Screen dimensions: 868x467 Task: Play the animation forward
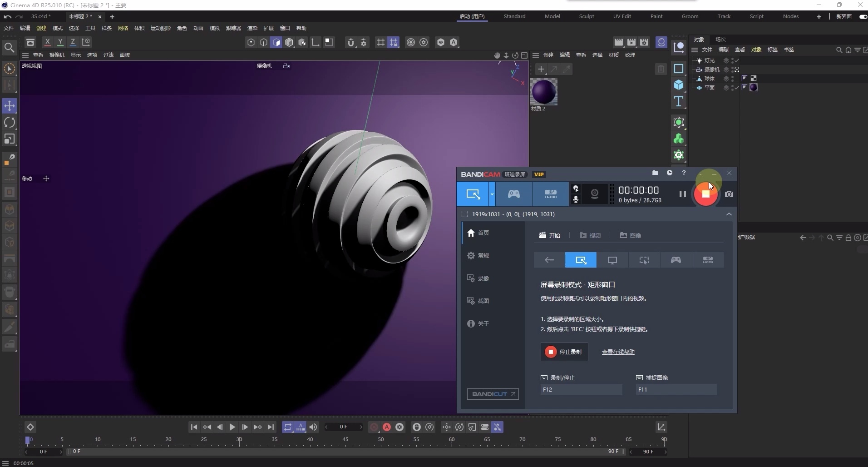coord(232,427)
